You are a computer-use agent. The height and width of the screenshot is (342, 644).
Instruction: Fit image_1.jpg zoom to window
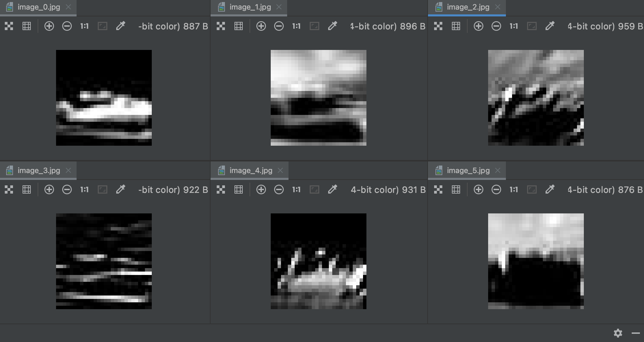coord(314,26)
